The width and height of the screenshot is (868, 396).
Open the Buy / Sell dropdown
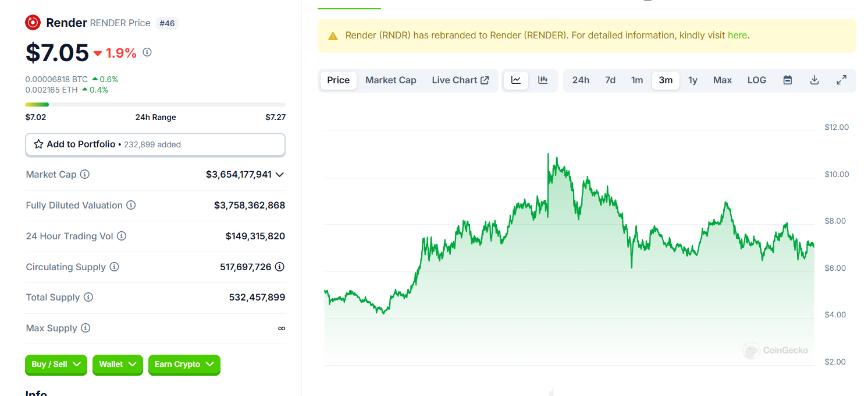[56, 365]
